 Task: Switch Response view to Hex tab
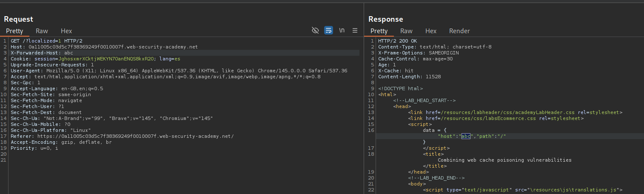click(x=431, y=31)
